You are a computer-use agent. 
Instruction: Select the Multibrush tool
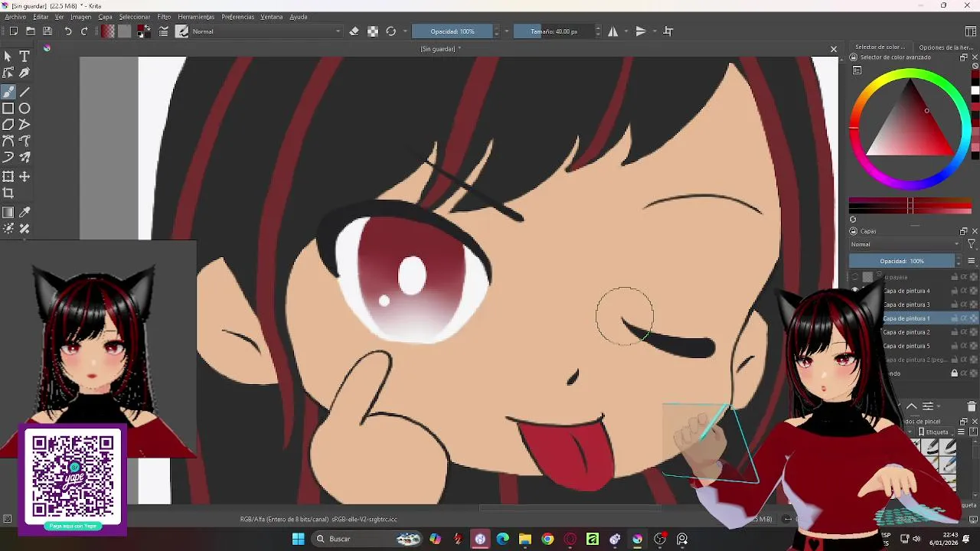point(24,157)
